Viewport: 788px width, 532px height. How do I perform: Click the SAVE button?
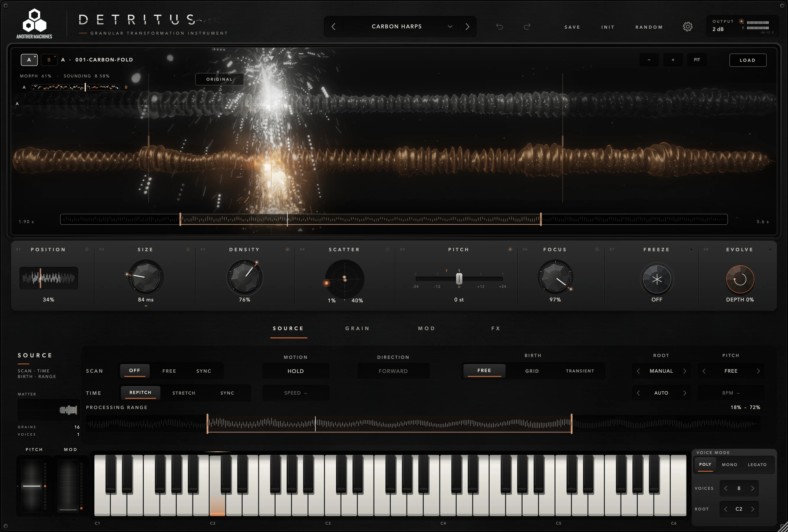[572, 27]
